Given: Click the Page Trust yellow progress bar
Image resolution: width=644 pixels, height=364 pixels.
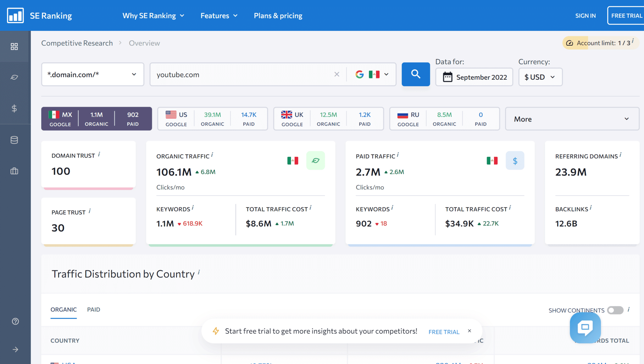Looking at the screenshot, I should tap(89, 245).
